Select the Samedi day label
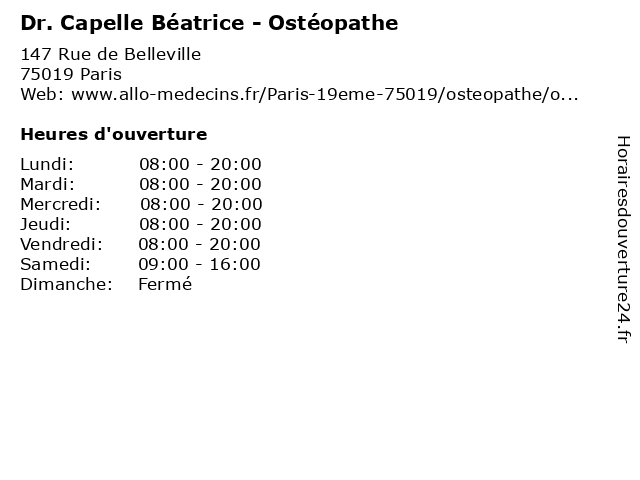The height and width of the screenshot is (480, 640). tap(55, 264)
